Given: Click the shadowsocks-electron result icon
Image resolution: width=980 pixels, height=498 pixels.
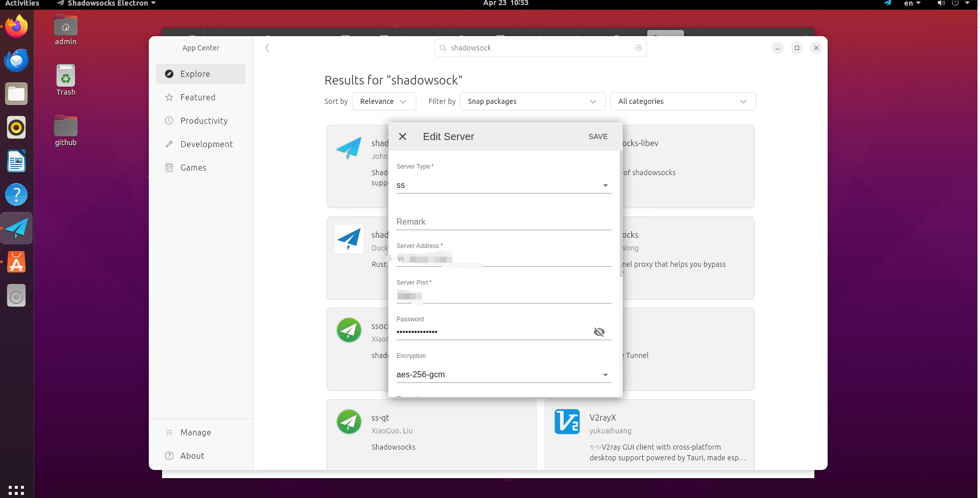Looking at the screenshot, I should pyautogui.click(x=349, y=148).
